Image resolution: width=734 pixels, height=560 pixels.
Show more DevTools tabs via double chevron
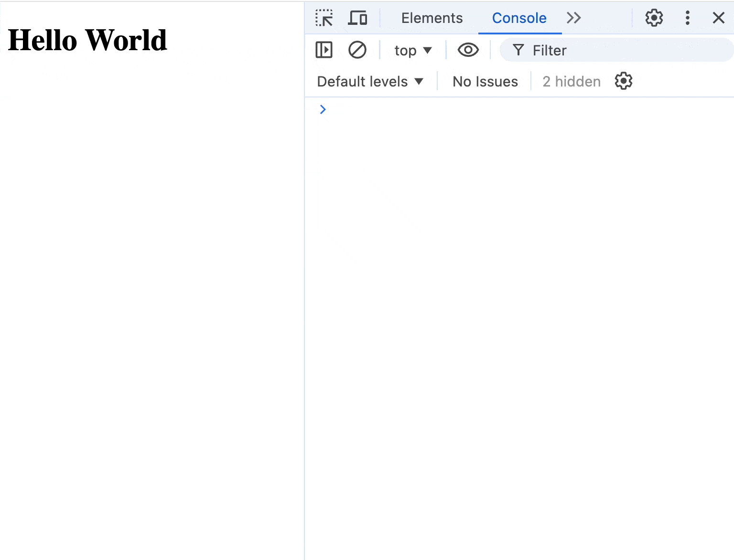pyautogui.click(x=573, y=18)
